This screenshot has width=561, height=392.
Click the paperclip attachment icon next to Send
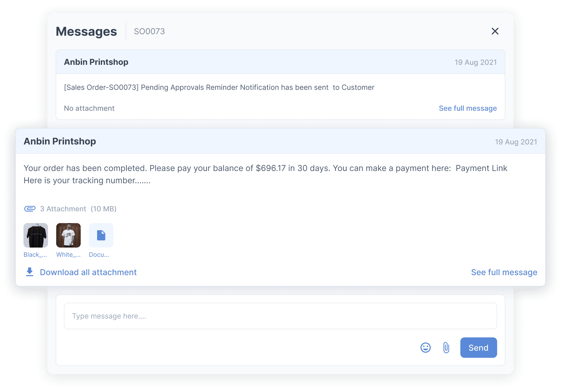(x=446, y=348)
